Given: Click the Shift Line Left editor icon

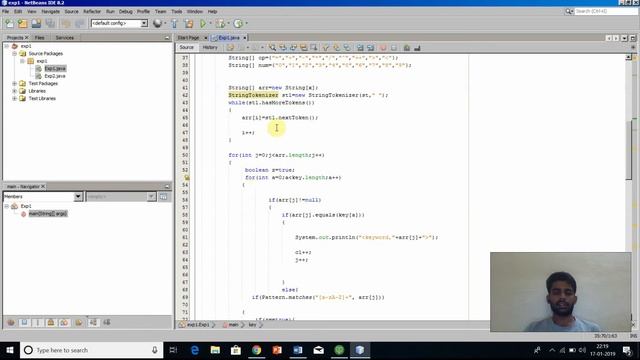Looking at the screenshot, I should click(x=360, y=48).
